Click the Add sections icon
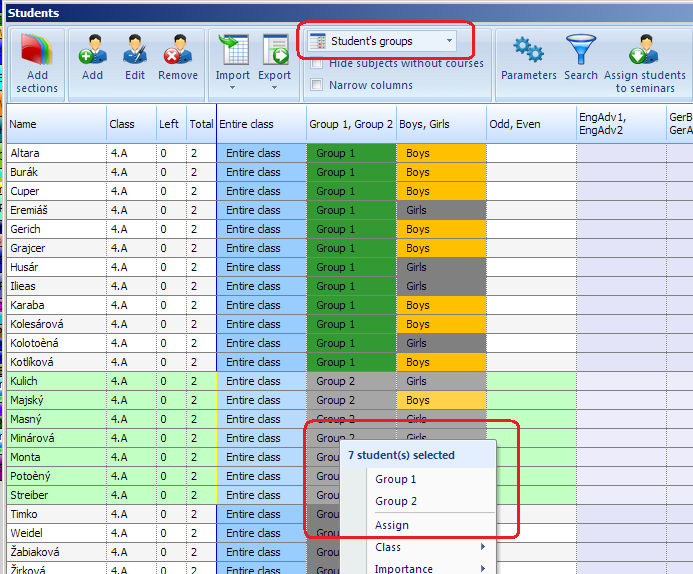The image size is (693, 574). click(37, 49)
